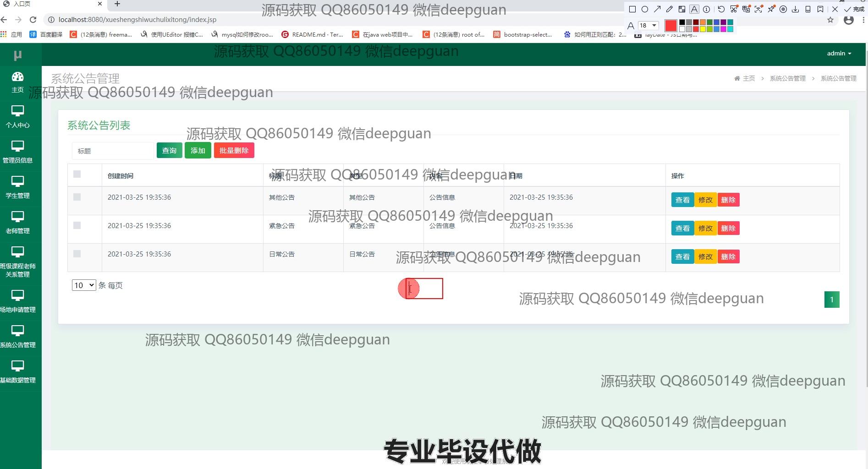The width and height of the screenshot is (868, 469).
Task: Check the 紧急公告 row checkbox
Action: (77, 225)
